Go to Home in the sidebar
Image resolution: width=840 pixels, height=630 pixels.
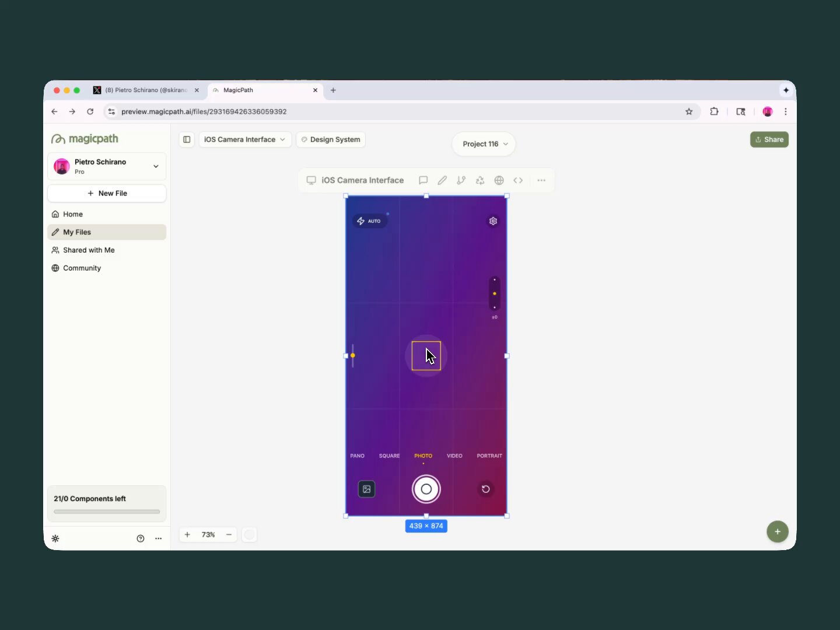(x=107, y=214)
